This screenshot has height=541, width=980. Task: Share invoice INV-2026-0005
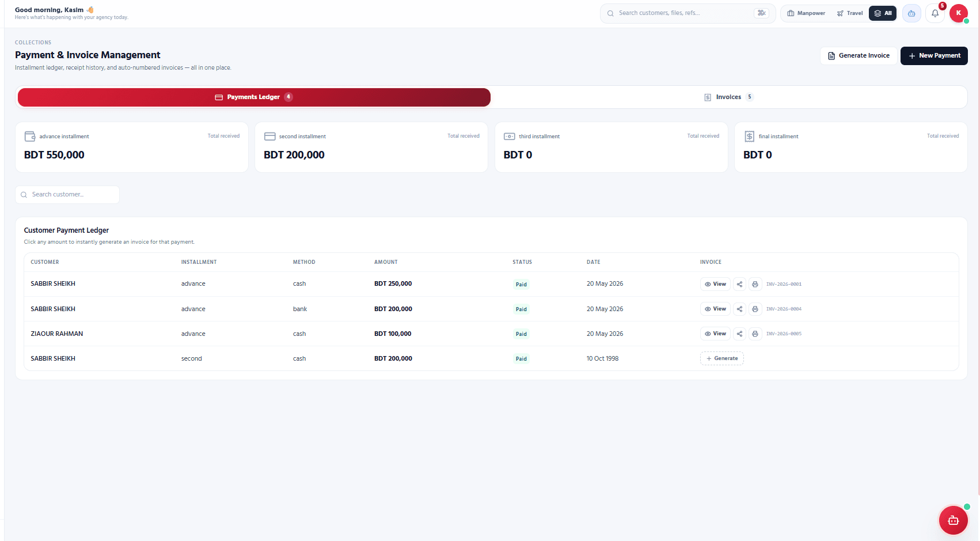point(740,334)
